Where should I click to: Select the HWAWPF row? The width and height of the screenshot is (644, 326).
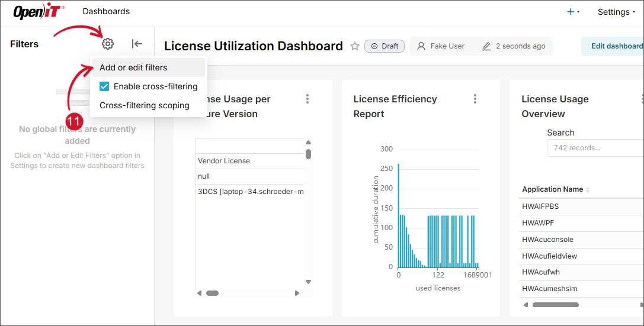pos(581,223)
